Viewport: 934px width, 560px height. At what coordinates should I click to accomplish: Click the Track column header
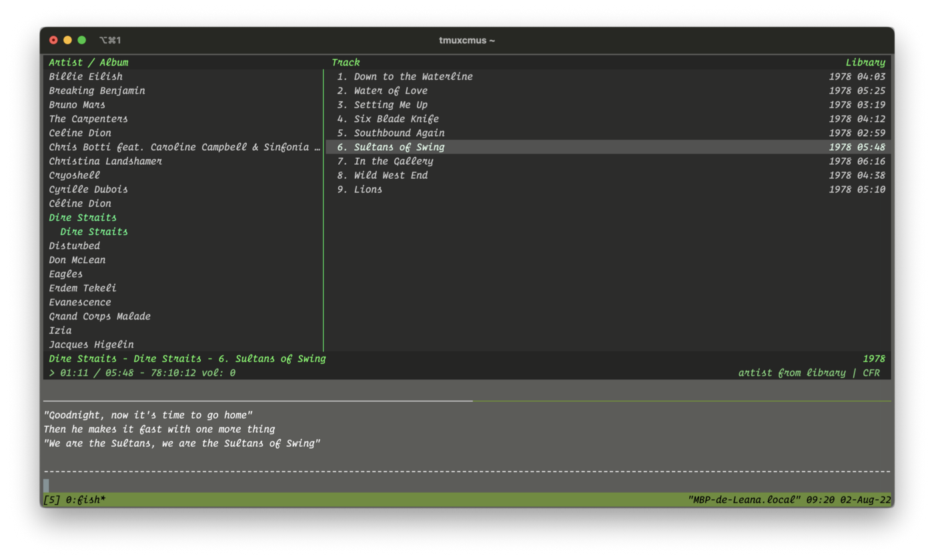(346, 63)
